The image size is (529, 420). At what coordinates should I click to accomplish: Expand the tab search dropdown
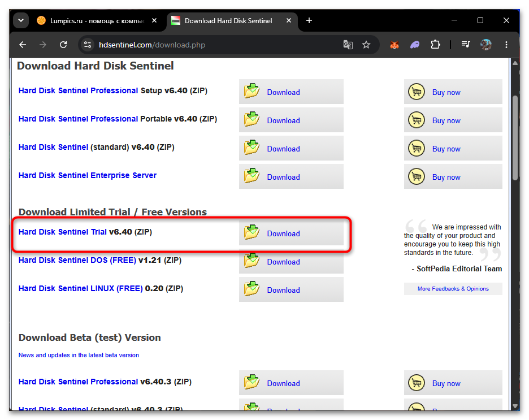pos(21,20)
